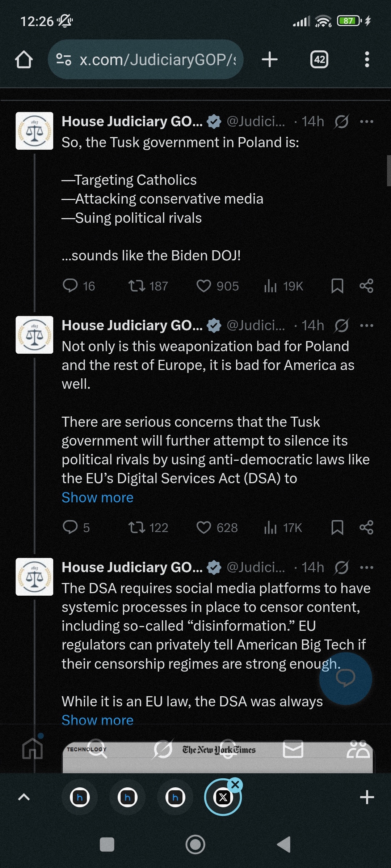391x868 pixels.
Task: Bookmark the first House Judiciary tweet
Action: tap(337, 286)
